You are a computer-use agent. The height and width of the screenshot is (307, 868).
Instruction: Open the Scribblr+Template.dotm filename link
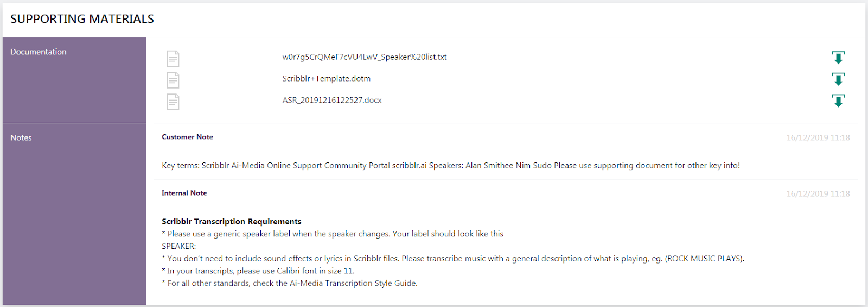326,79
